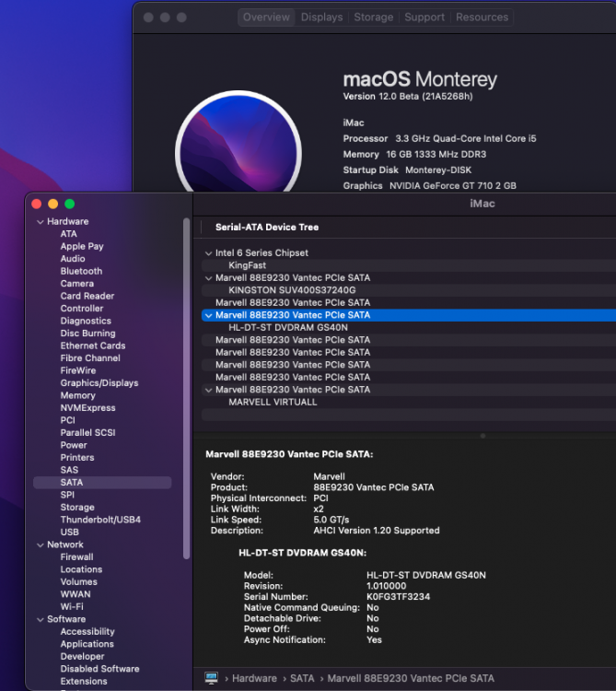The image size is (616, 691).
Task: Collapse the highlighted Marvell 88E9230 row
Action: click(x=208, y=315)
